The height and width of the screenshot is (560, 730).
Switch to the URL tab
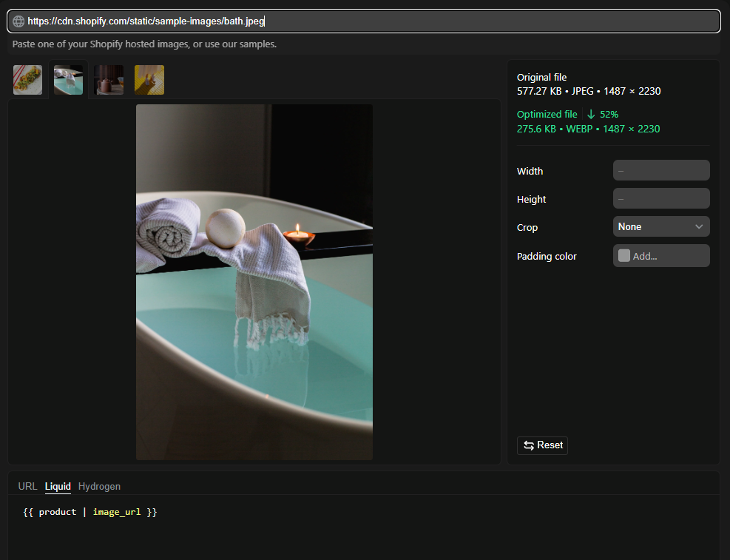(27, 486)
